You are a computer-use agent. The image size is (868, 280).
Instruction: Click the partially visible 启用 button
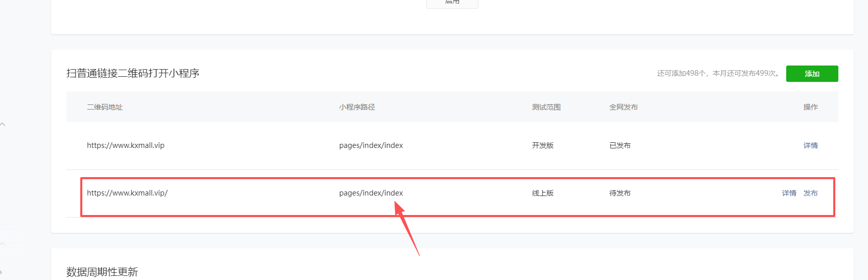coord(452,3)
